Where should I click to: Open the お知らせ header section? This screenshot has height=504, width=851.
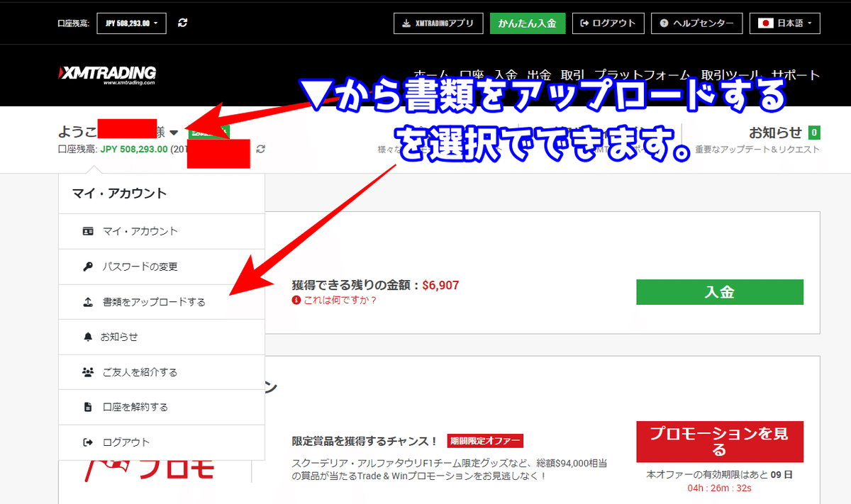[757, 140]
